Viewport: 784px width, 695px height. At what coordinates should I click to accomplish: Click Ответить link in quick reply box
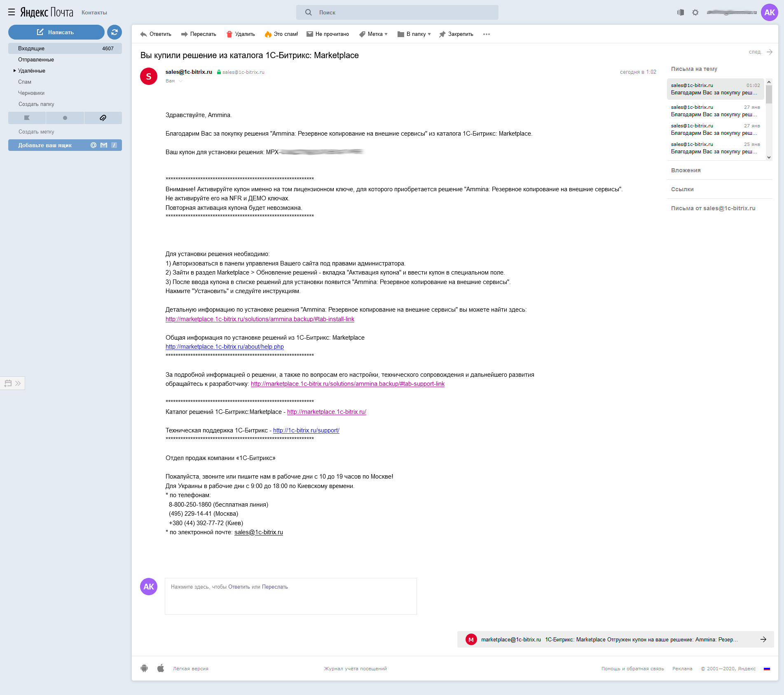click(239, 587)
